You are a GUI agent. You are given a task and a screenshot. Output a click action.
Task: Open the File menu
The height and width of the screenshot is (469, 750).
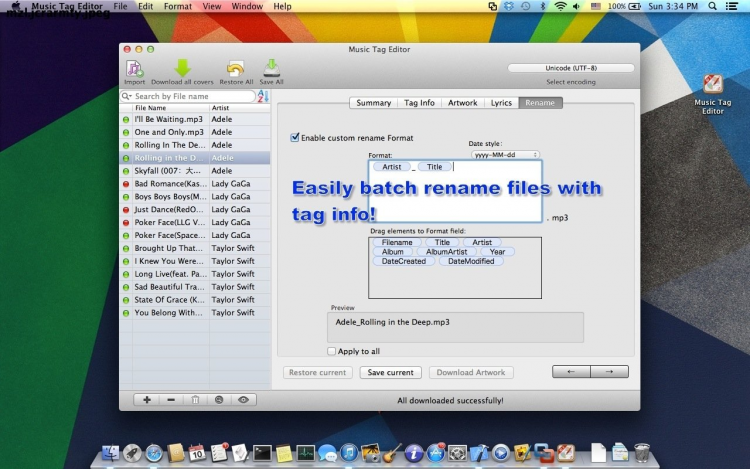[120, 6]
